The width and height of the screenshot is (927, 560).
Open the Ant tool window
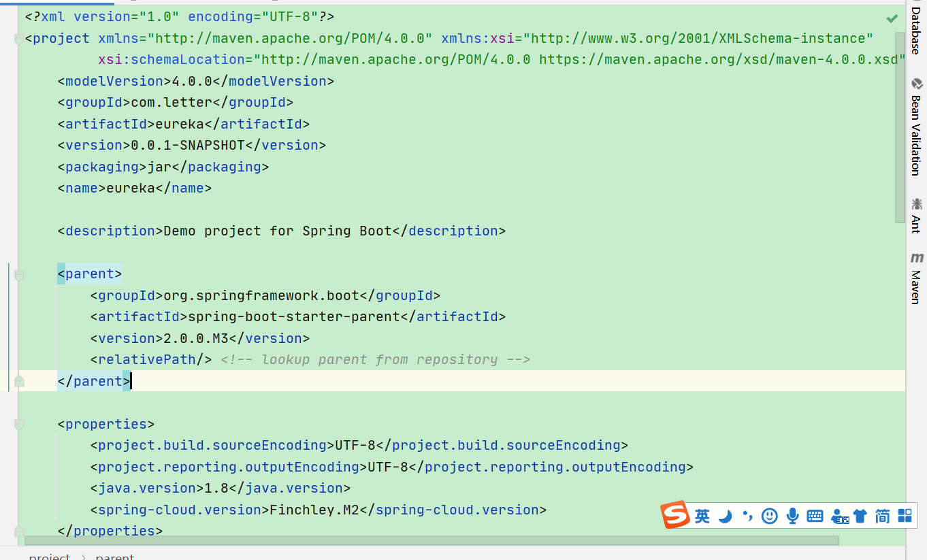(916, 216)
